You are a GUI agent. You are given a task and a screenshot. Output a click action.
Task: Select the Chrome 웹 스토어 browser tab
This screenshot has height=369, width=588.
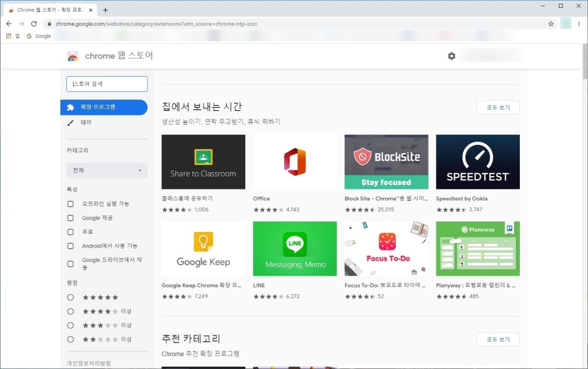pos(51,10)
